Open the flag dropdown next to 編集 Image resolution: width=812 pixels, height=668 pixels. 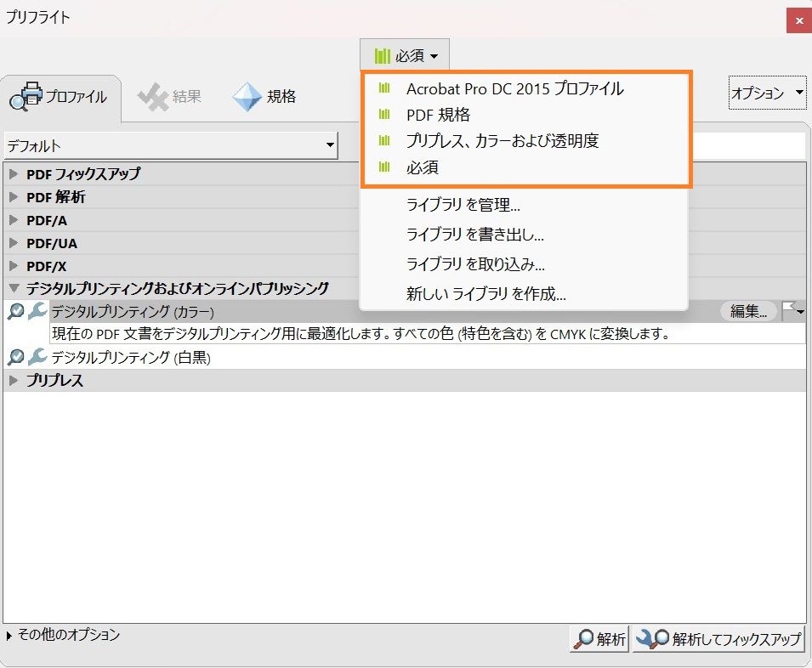coord(792,310)
